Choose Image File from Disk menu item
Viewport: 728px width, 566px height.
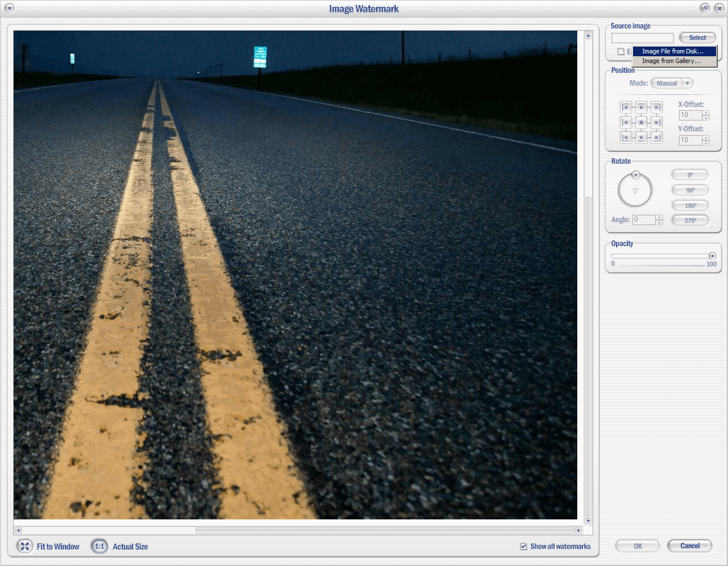673,51
